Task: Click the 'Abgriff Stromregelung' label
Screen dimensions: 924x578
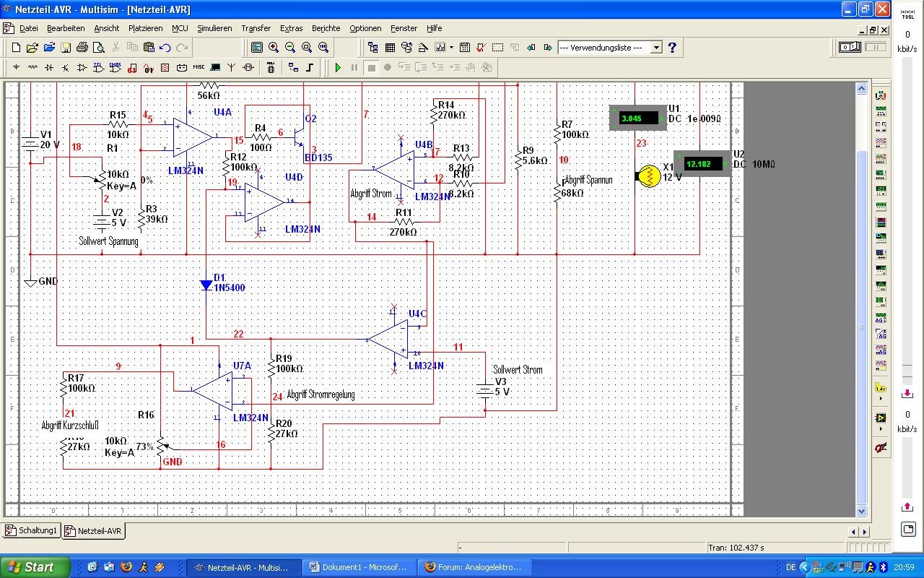Action: click(321, 394)
